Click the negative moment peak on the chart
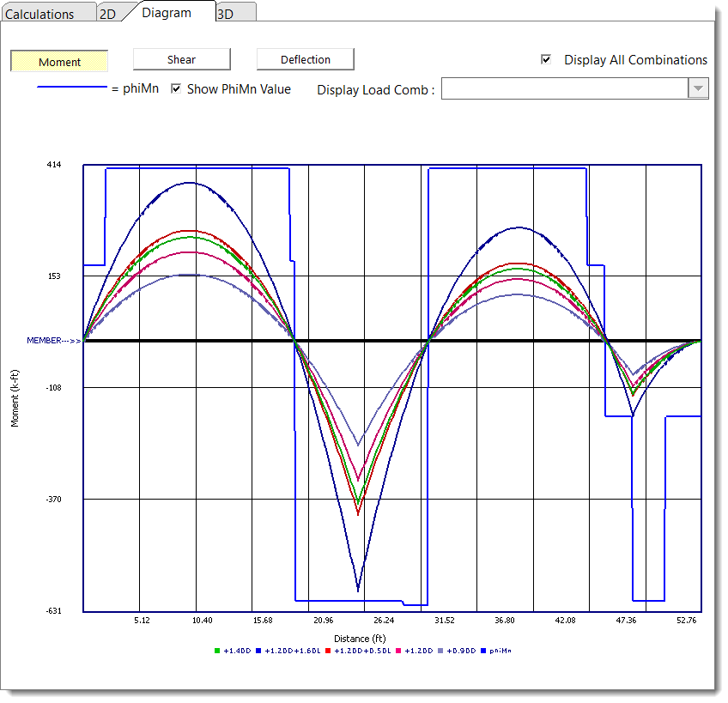728x703 pixels. (356, 590)
